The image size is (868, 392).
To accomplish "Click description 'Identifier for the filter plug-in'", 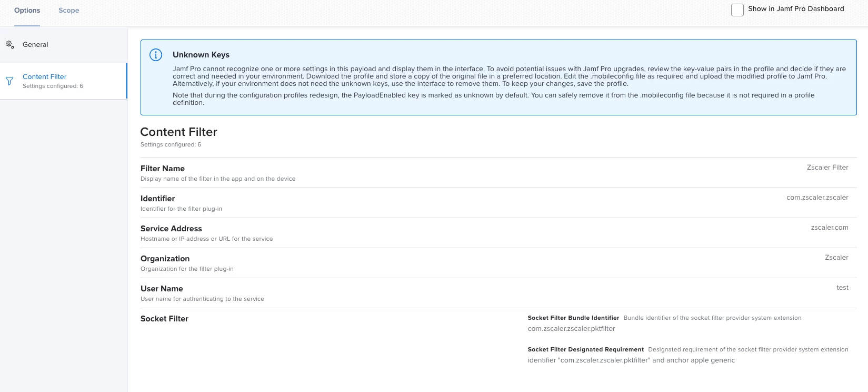I will 182,209.
